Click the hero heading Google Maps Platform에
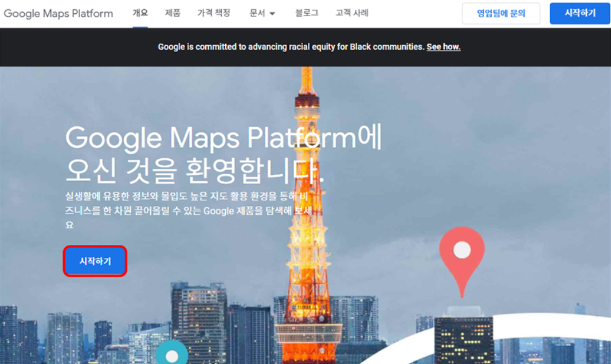Image resolution: width=611 pixels, height=364 pixels. (x=224, y=137)
